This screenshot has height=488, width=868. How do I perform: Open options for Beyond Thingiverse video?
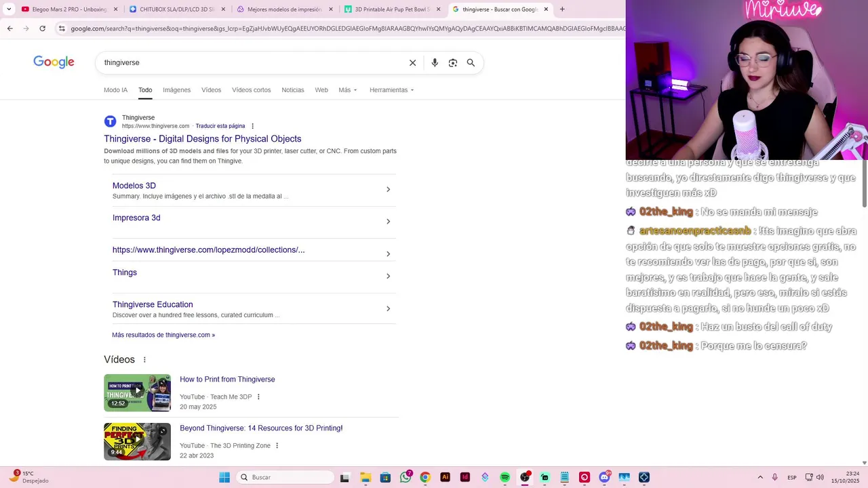[277, 446]
